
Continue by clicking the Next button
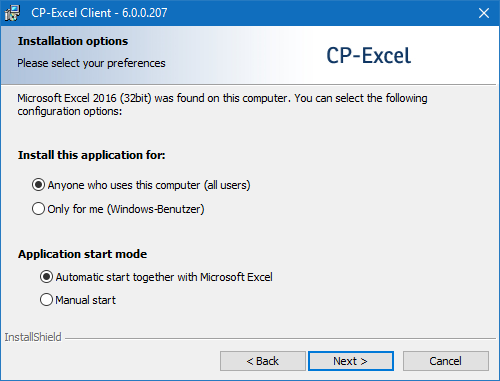351,361
